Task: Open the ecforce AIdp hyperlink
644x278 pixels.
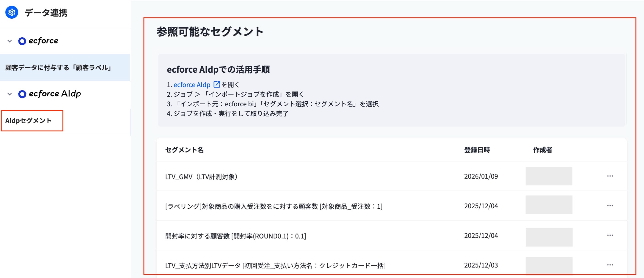Action: 192,85
